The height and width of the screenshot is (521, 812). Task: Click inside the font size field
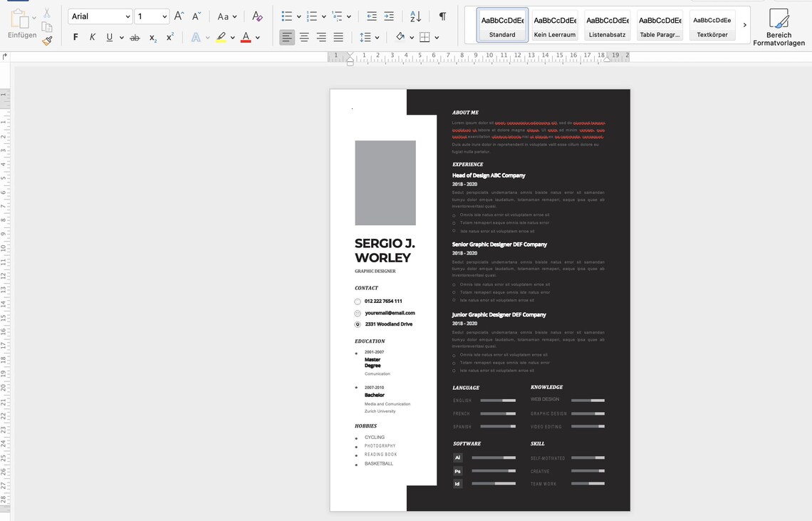tap(145, 16)
